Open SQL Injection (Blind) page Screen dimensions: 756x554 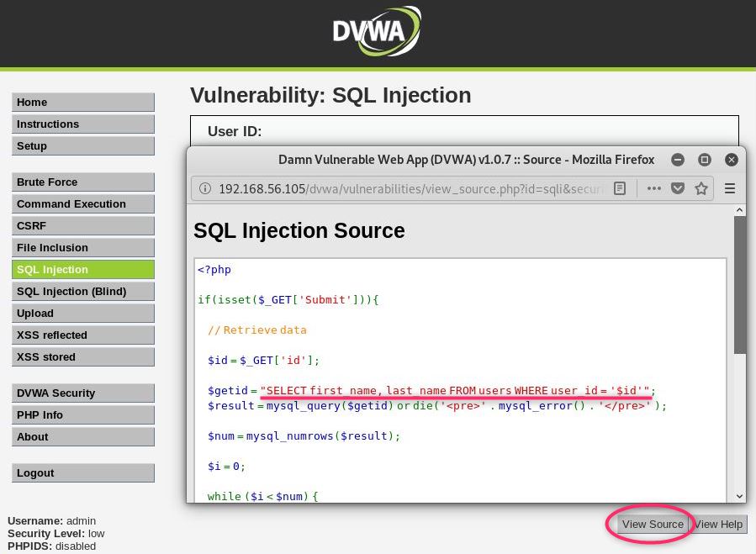tap(83, 291)
